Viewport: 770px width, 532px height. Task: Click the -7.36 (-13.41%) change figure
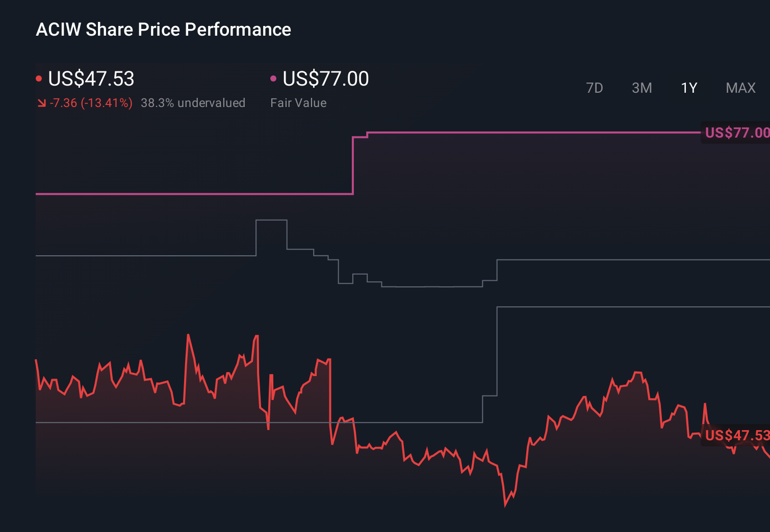pos(91,103)
